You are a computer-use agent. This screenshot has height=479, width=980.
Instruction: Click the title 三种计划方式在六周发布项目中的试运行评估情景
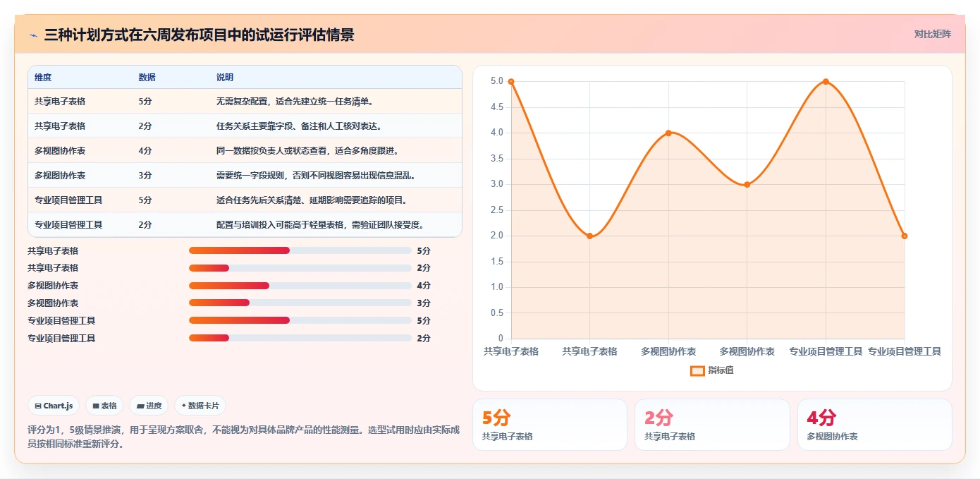tap(199, 35)
